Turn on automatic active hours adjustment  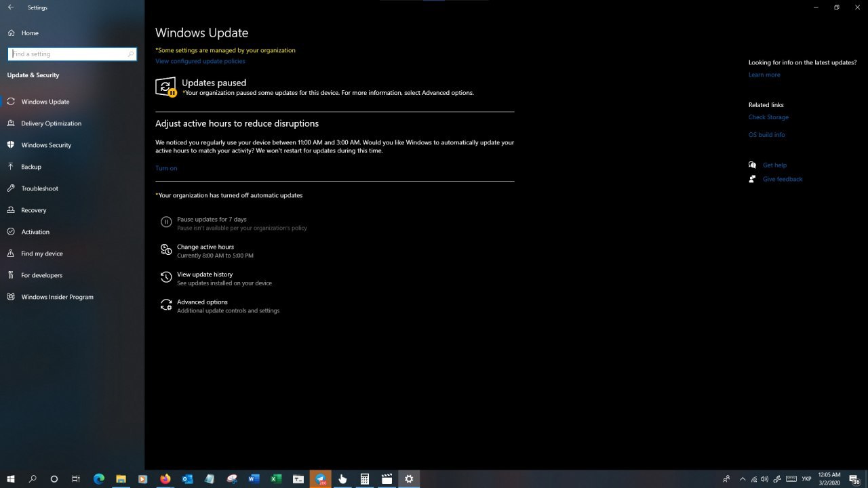166,168
